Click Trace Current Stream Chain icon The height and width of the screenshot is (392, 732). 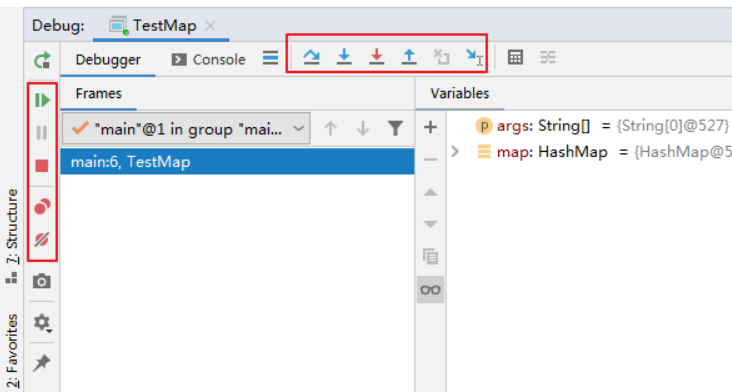[548, 57]
